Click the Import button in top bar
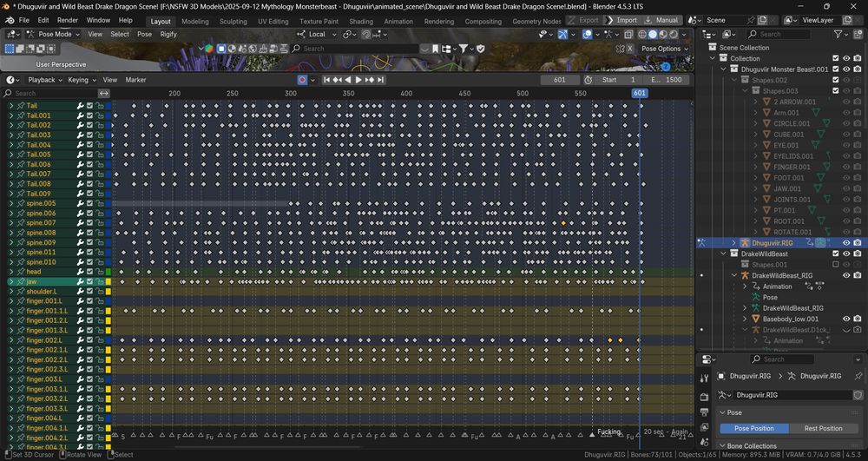Image resolution: width=868 pixels, height=461 pixels. click(x=626, y=20)
